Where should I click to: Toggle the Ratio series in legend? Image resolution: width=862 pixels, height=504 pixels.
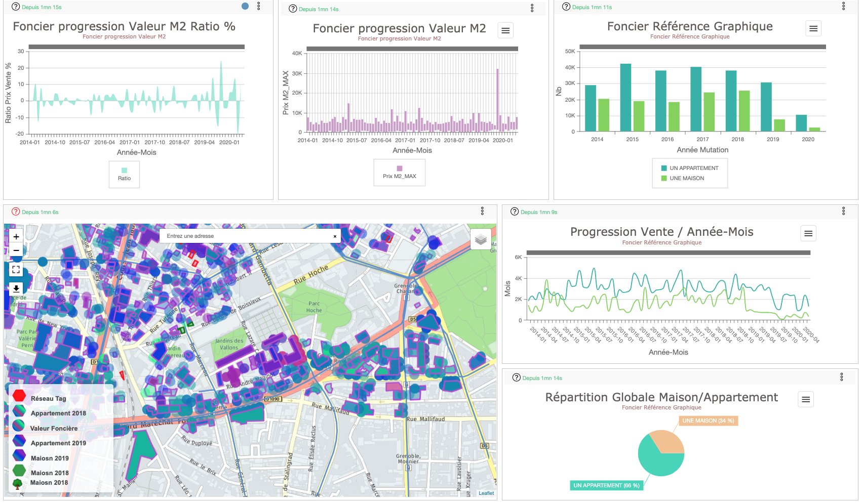coord(124,175)
